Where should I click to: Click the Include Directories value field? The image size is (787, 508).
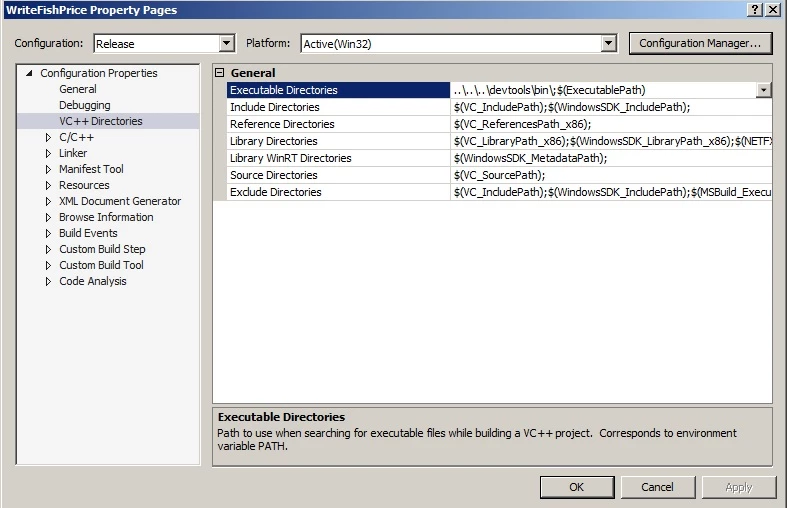pyautogui.click(x=611, y=107)
